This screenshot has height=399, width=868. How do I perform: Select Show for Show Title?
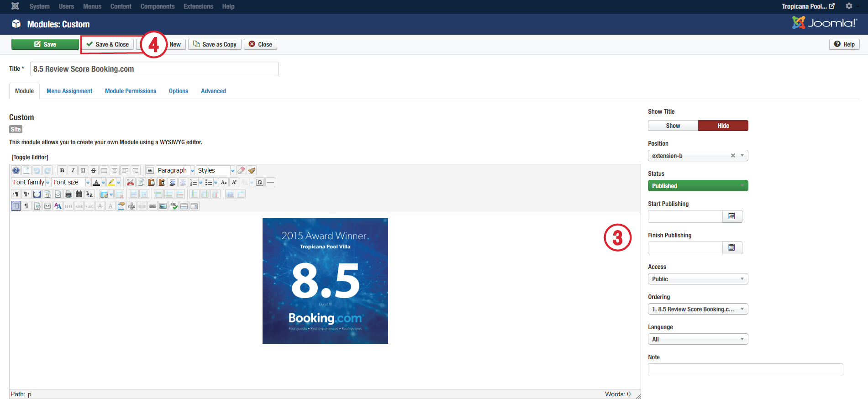tap(673, 126)
